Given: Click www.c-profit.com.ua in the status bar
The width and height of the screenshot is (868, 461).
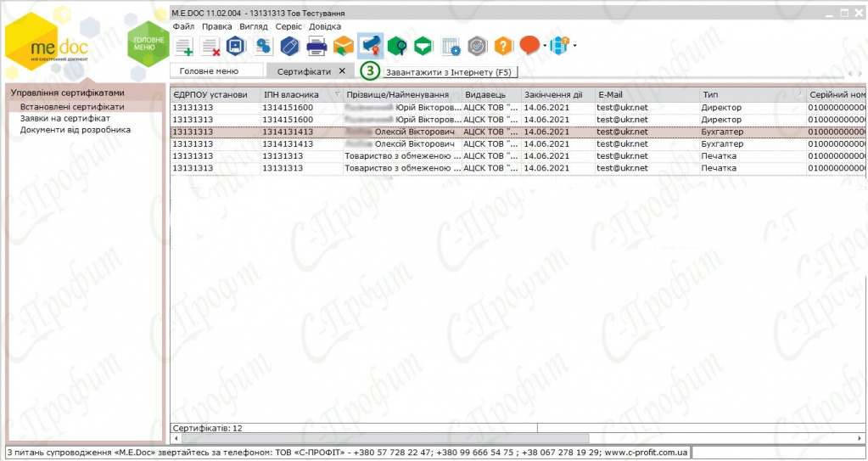Looking at the screenshot, I should pyautogui.click(x=644, y=453).
